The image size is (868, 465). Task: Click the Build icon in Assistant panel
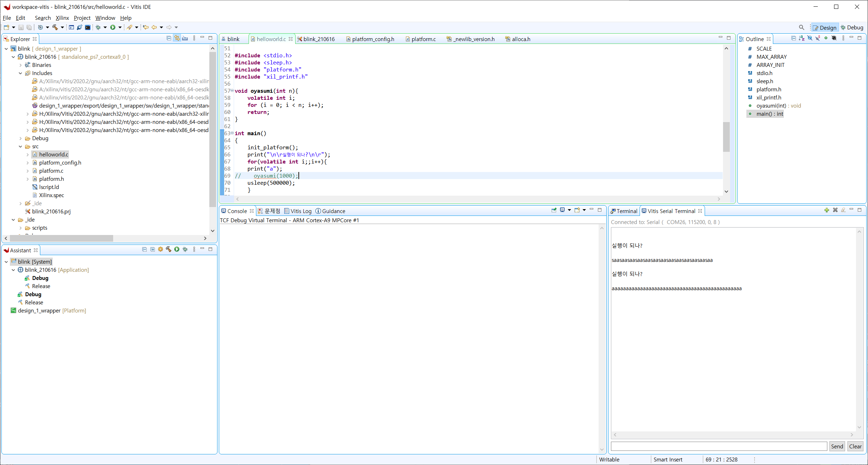coord(169,249)
